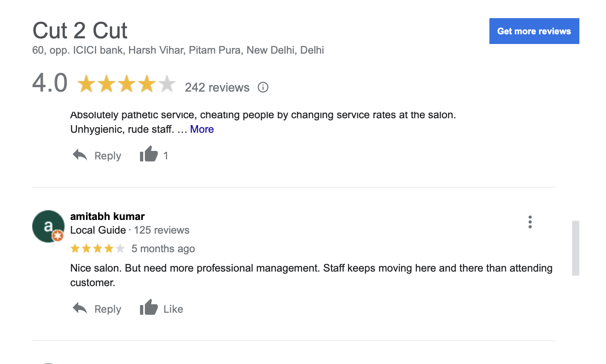Click amitabh kumar's four-star rating

tap(97, 249)
